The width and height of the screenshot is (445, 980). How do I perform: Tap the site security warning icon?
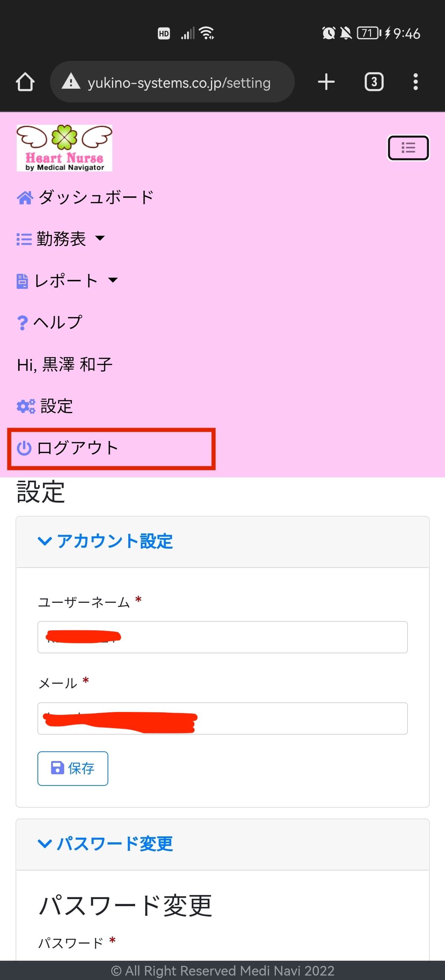point(71,82)
